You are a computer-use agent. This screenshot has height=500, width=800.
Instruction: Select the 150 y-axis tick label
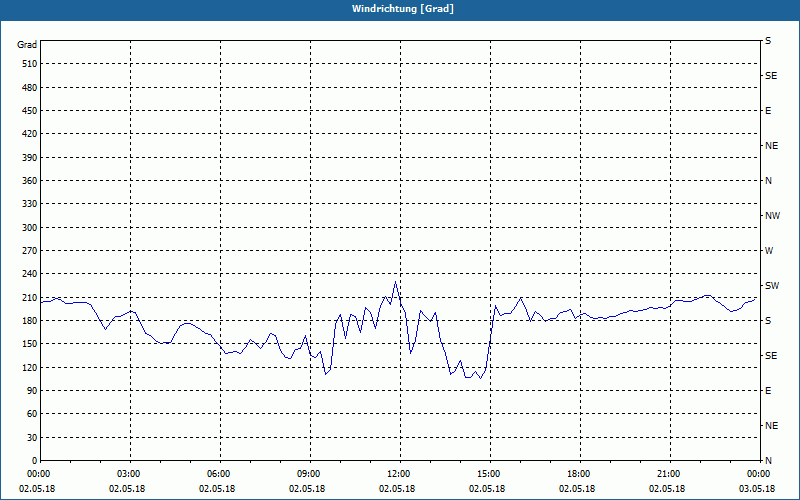pos(30,343)
